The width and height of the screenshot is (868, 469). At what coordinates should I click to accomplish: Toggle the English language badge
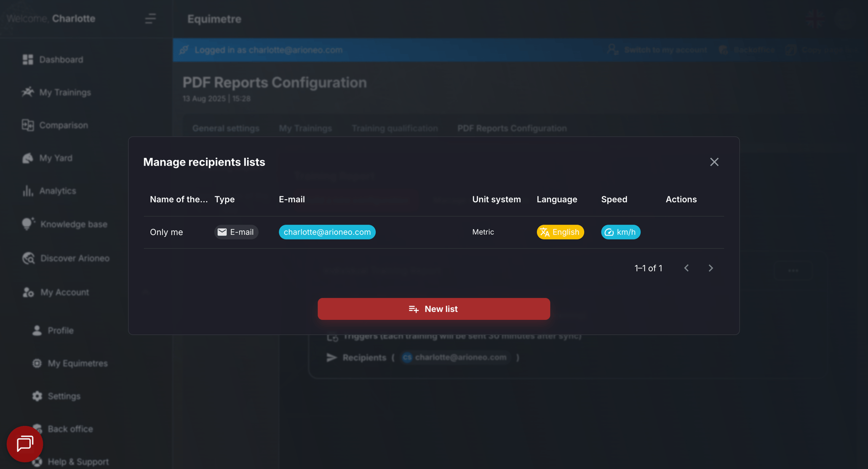point(560,232)
